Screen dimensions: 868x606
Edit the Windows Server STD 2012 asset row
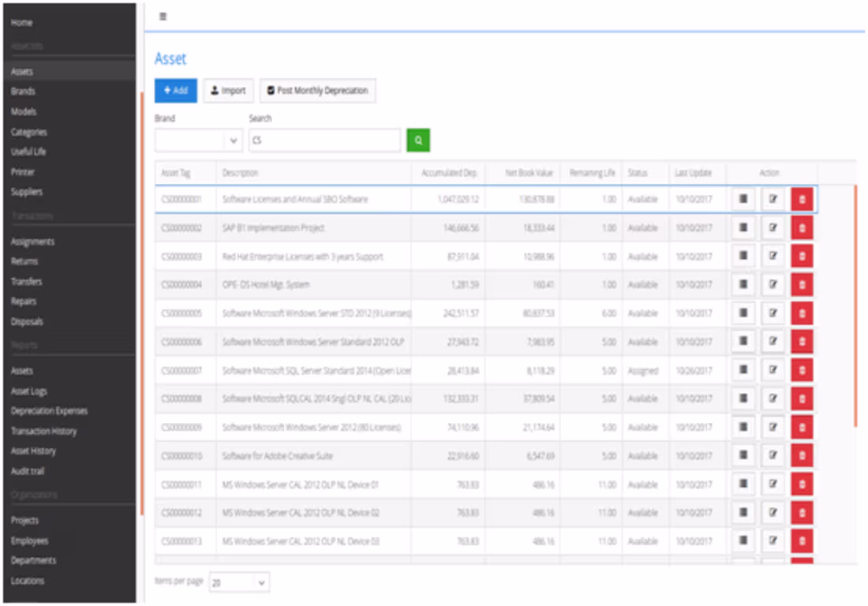click(x=773, y=312)
